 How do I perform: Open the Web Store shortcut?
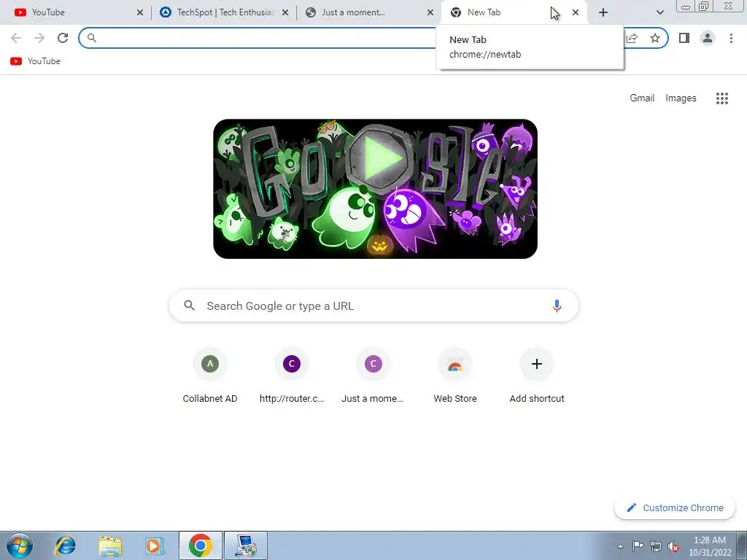(455, 376)
